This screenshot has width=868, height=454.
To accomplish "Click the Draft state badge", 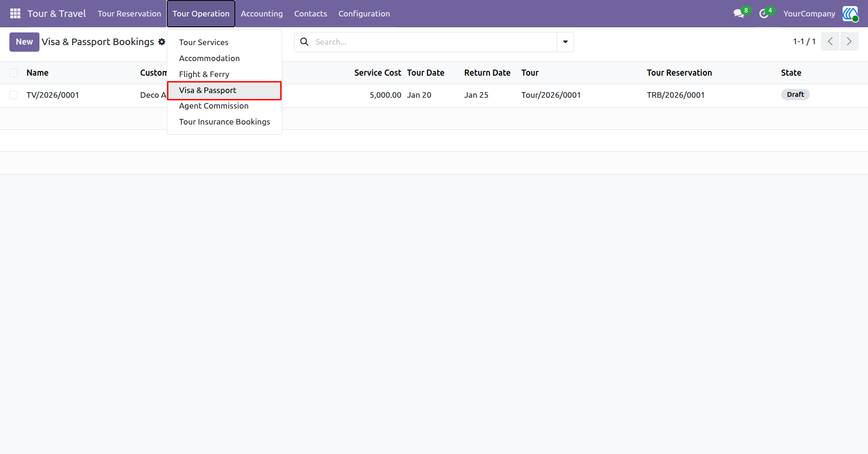I will click(x=795, y=94).
